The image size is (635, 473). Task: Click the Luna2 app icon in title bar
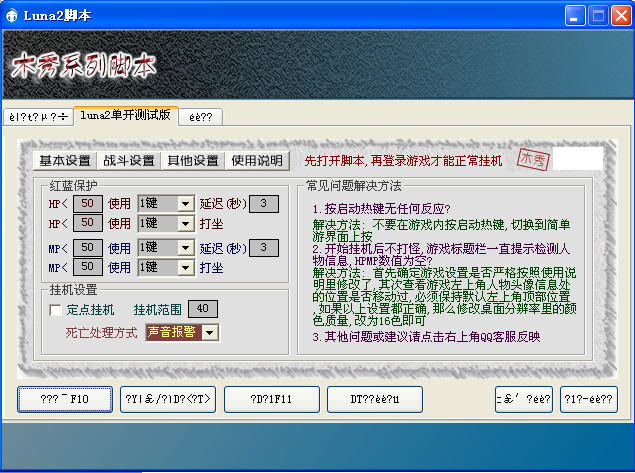pos(11,15)
